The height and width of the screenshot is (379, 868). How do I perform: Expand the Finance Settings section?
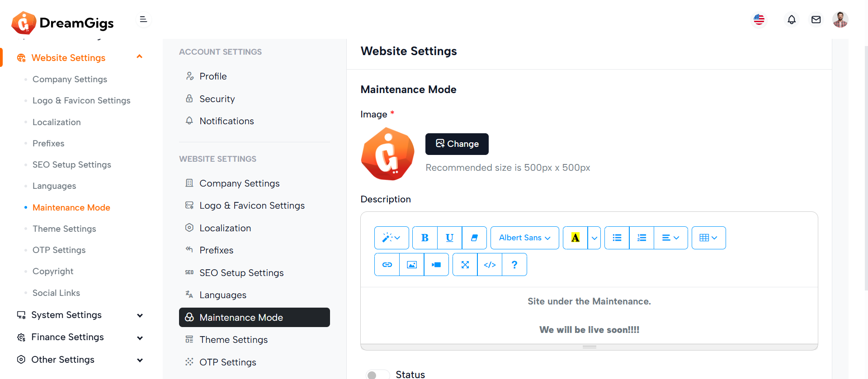80,337
